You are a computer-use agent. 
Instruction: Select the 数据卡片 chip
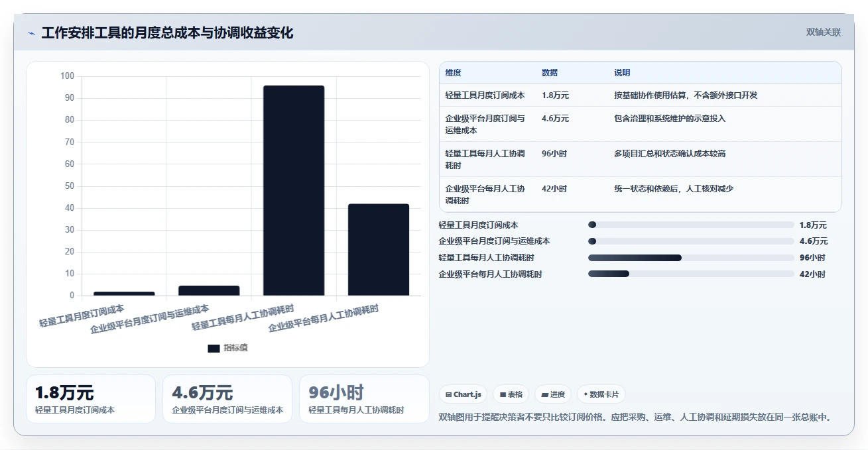tap(601, 394)
